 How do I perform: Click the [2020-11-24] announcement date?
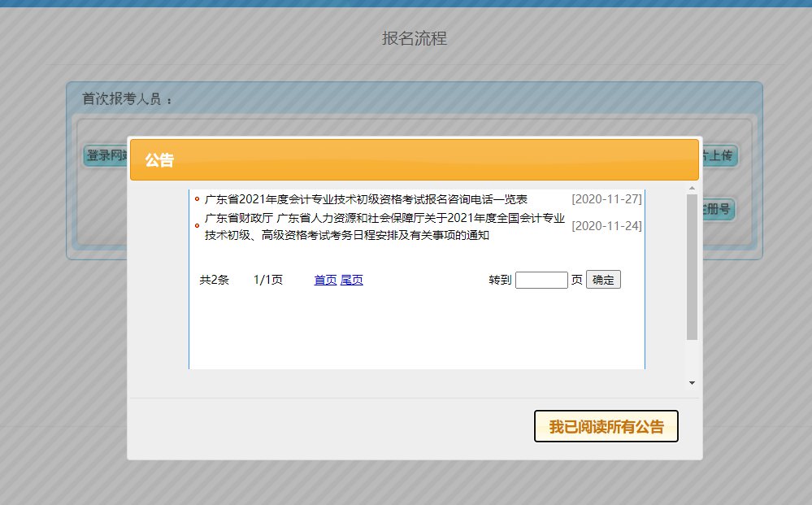pos(606,226)
